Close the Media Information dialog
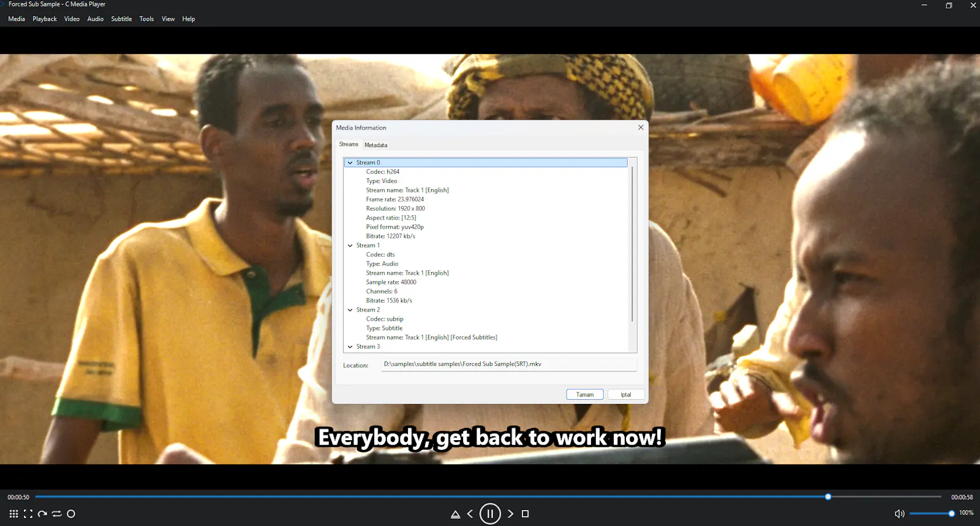 [641, 128]
